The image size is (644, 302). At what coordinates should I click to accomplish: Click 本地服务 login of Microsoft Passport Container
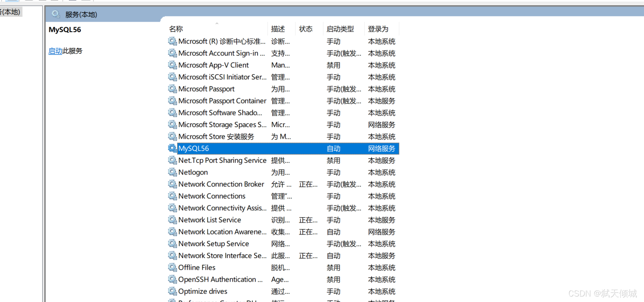382,101
